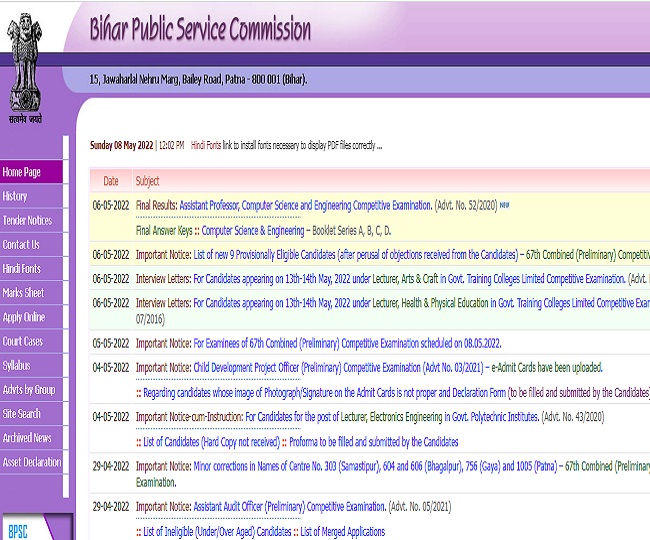Select Hindi Fonts in sidebar
The height and width of the screenshot is (540, 650).
(22, 269)
